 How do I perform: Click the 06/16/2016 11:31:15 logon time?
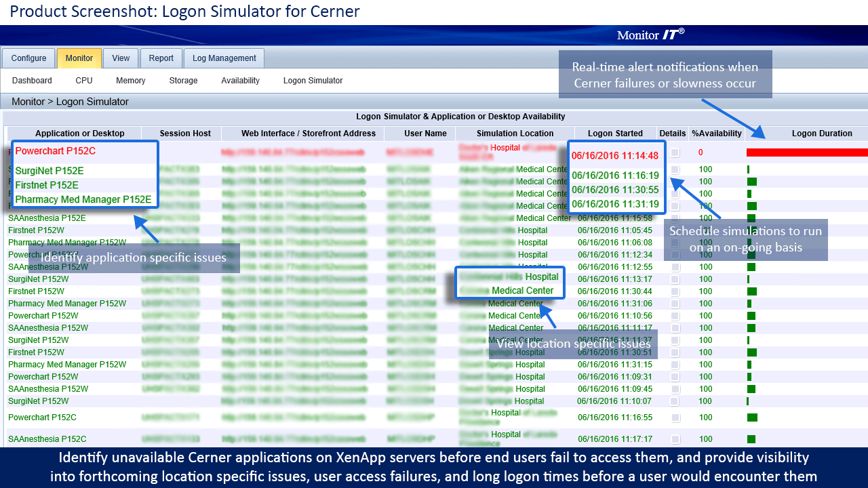pyautogui.click(x=615, y=365)
